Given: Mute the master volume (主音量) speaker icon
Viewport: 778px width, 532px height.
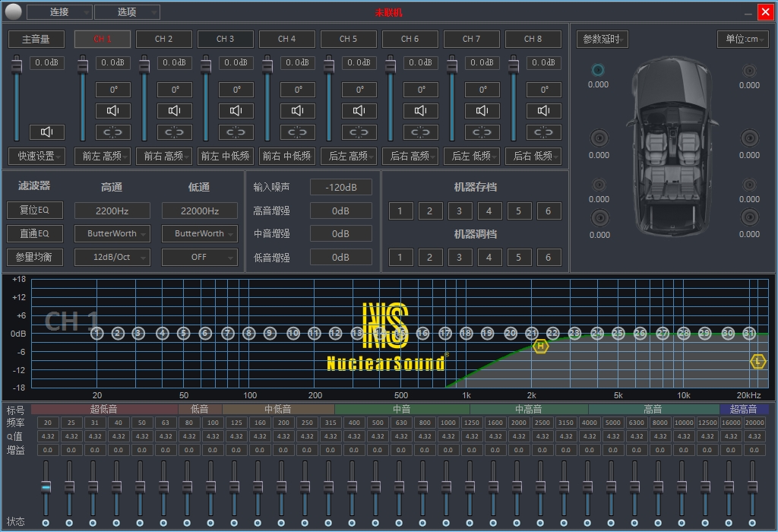Looking at the screenshot, I should click(46, 132).
